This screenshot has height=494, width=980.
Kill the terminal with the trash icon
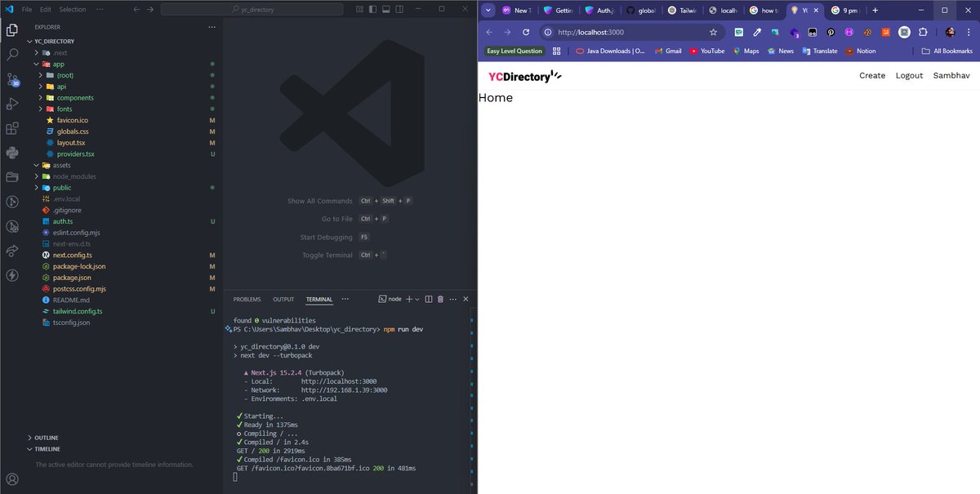pos(441,300)
